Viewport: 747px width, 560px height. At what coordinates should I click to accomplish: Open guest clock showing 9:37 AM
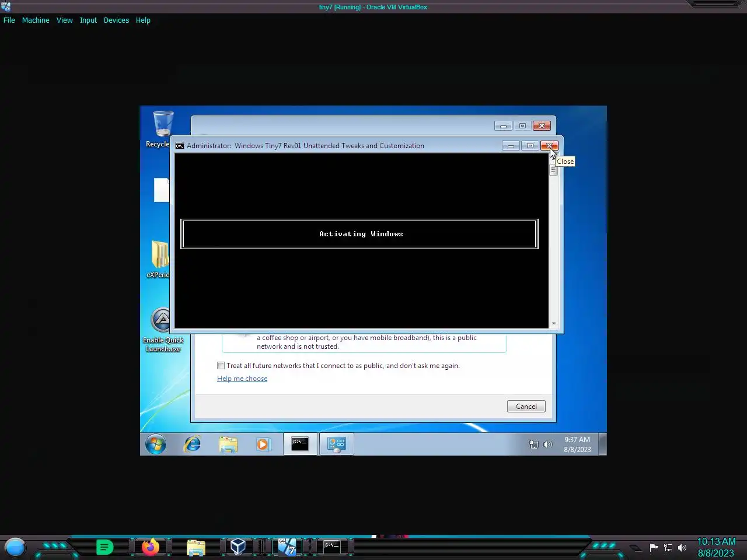(x=577, y=444)
